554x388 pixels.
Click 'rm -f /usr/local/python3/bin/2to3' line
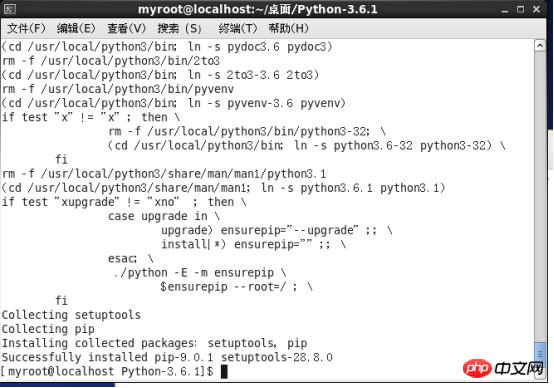click(111, 61)
